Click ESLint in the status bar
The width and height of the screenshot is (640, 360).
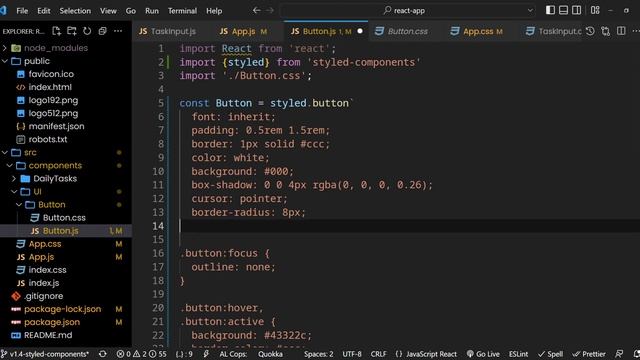tap(518, 354)
